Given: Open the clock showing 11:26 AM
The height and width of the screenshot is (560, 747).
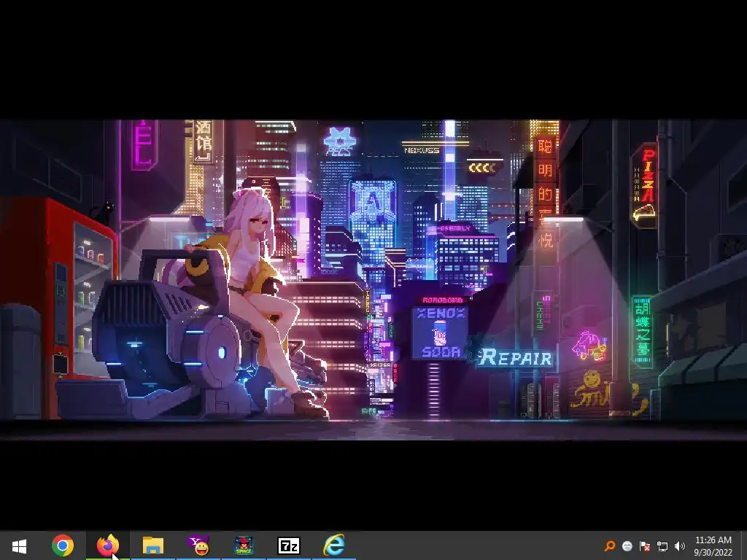Looking at the screenshot, I should coord(713,545).
